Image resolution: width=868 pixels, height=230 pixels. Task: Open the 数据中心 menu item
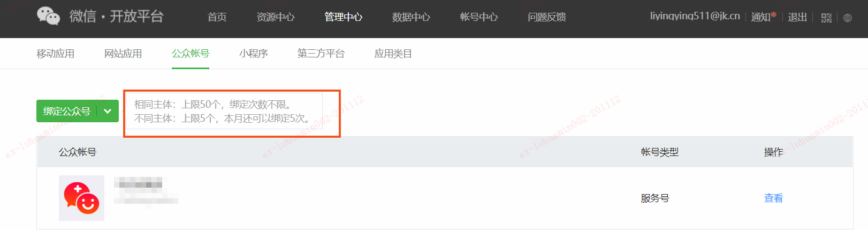pyautogui.click(x=411, y=17)
